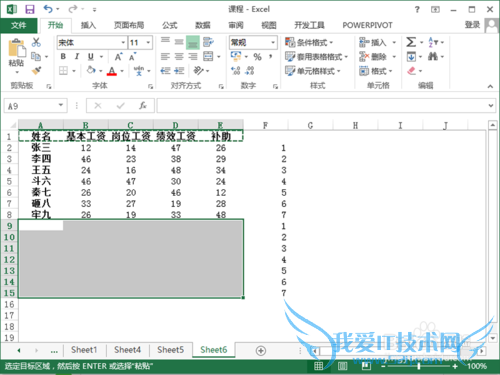Screen dimensions: 500x375
Task: Click Find and Select binoculars icon
Action: click(433, 57)
